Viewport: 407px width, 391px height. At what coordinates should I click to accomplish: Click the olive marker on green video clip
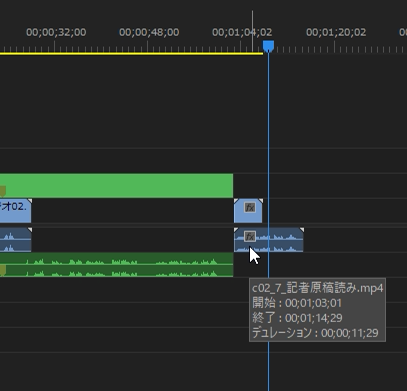coord(3,191)
